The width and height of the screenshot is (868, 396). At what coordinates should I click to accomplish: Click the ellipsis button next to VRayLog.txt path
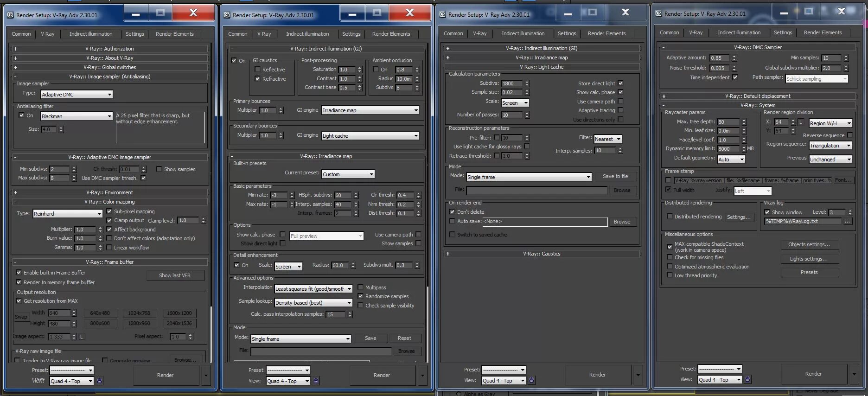pyautogui.click(x=848, y=222)
